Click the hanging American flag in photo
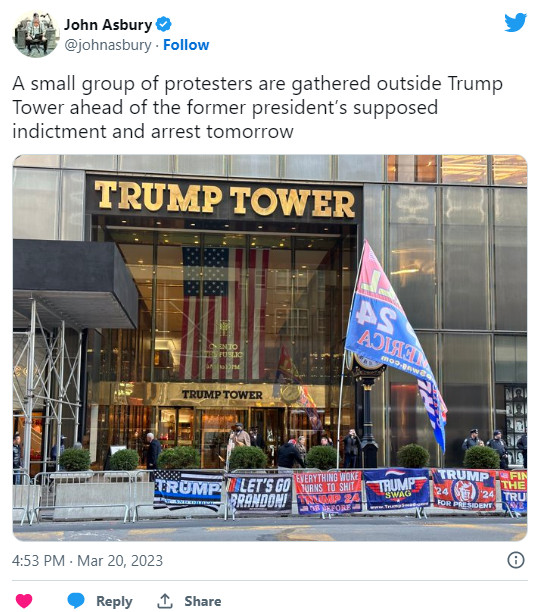This screenshot has height=612, width=538. [226, 313]
